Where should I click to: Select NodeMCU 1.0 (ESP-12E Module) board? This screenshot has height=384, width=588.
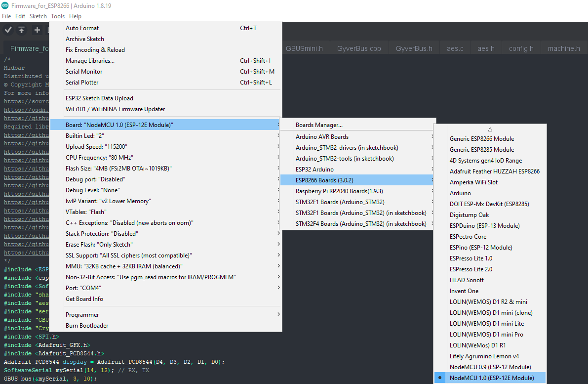coord(490,378)
